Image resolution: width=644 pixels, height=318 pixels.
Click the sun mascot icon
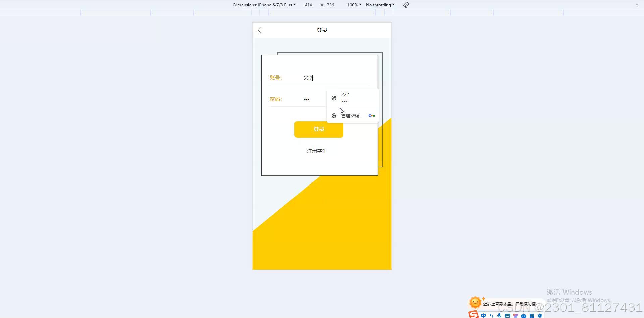coord(475,302)
